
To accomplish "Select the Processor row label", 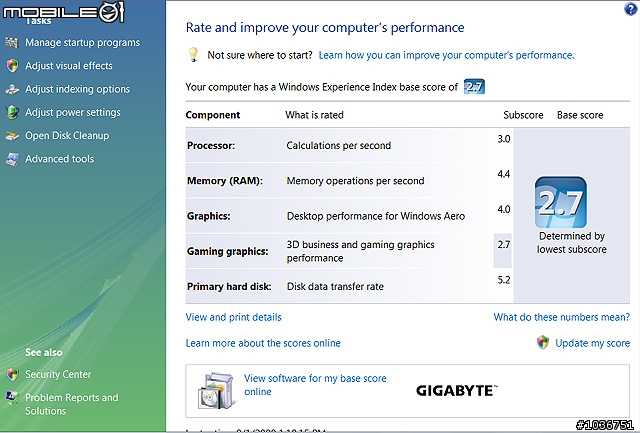I will [x=211, y=146].
